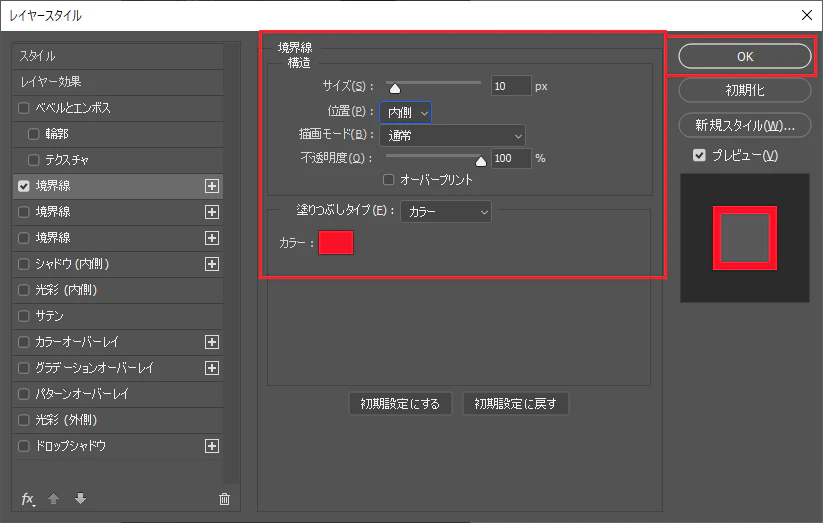The height and width of the screenshot is (523, 823).
Task: Enable the サテン checkbox
Action: click(24, 316)
